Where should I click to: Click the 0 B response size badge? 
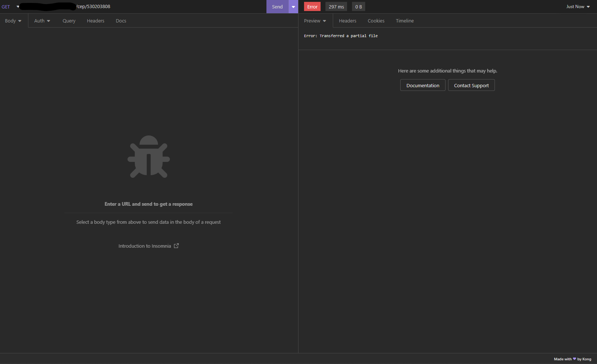pyautogui.click(x=358, y=6)
